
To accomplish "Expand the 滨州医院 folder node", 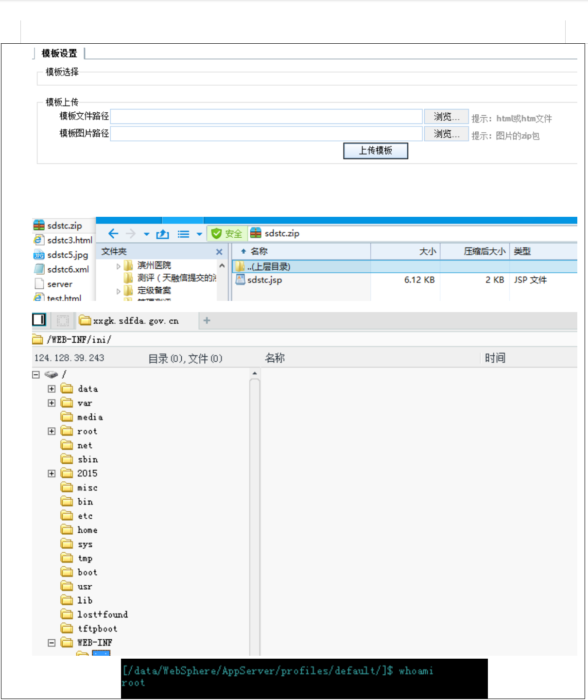I will tap(118, 266).
